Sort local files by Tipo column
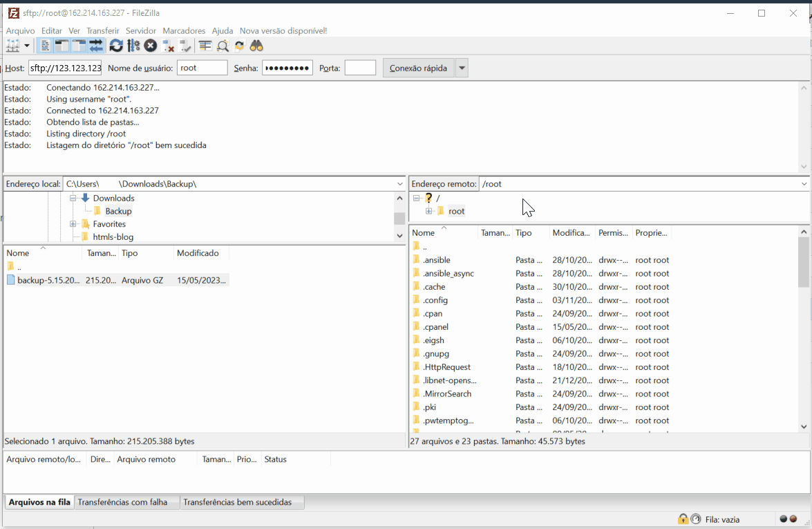 pyautogui.click(x=146, y=253)
